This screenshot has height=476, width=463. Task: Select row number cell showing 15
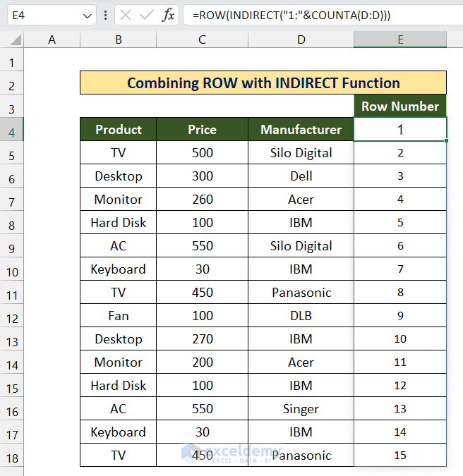click(x=400, y=455)
